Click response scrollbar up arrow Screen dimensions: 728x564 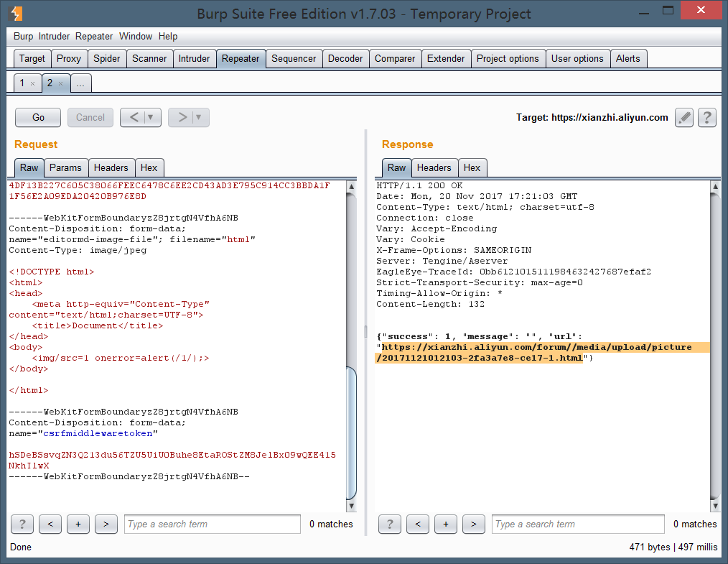(x=716, y=186)
